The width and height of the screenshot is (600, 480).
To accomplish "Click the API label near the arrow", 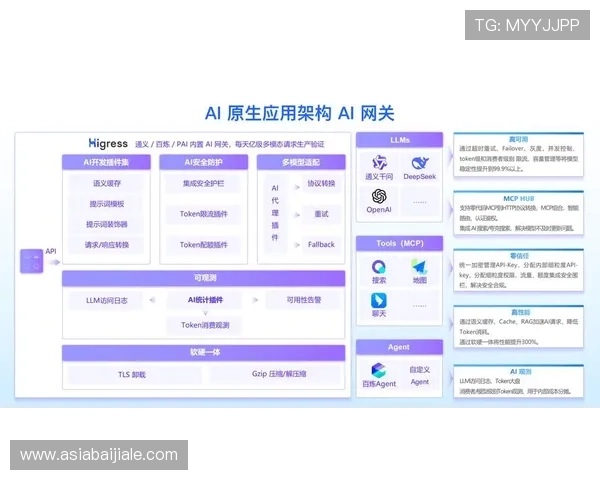I will pyautogui.click(x=51, y=251).
